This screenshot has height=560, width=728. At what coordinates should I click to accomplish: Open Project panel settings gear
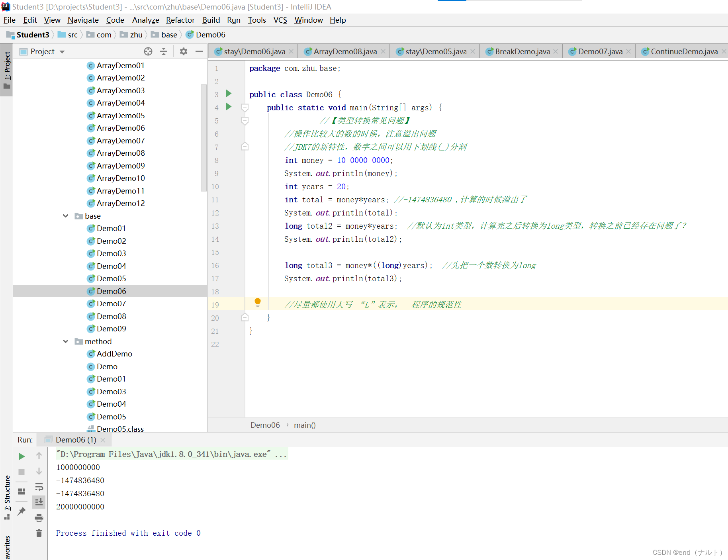(183, 51)
